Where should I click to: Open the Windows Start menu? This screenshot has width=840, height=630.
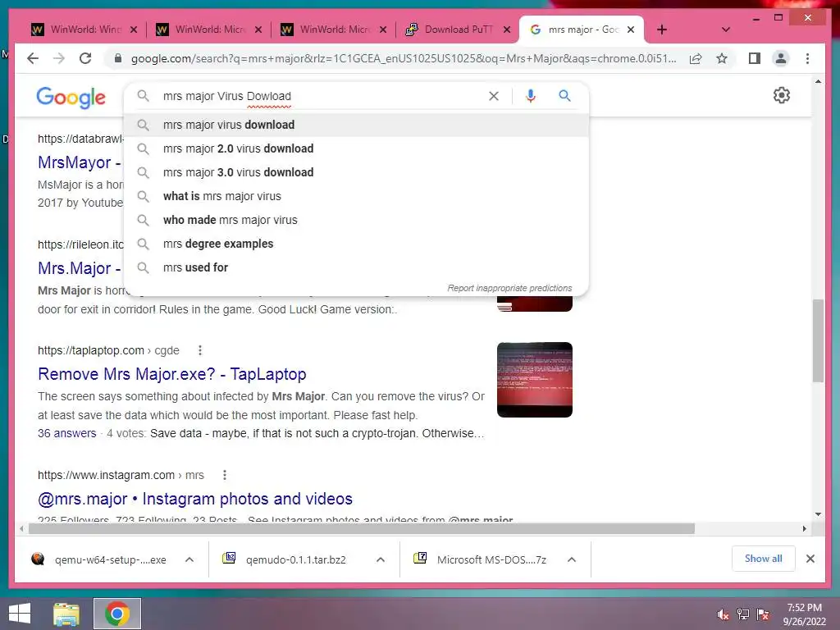(x=20, y=614)
